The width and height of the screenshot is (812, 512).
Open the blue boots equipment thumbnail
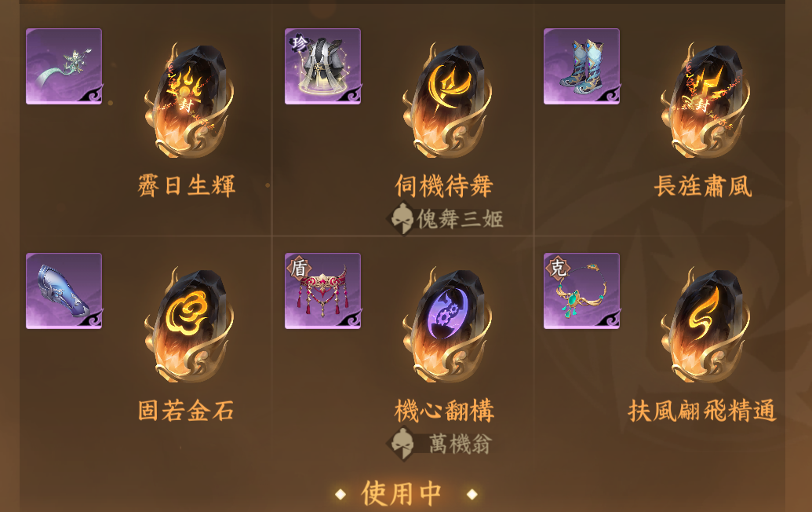(581, 66)
